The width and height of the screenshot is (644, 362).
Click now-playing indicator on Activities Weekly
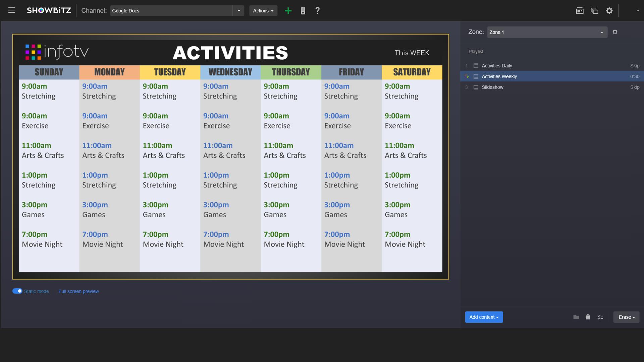point(467,76)
